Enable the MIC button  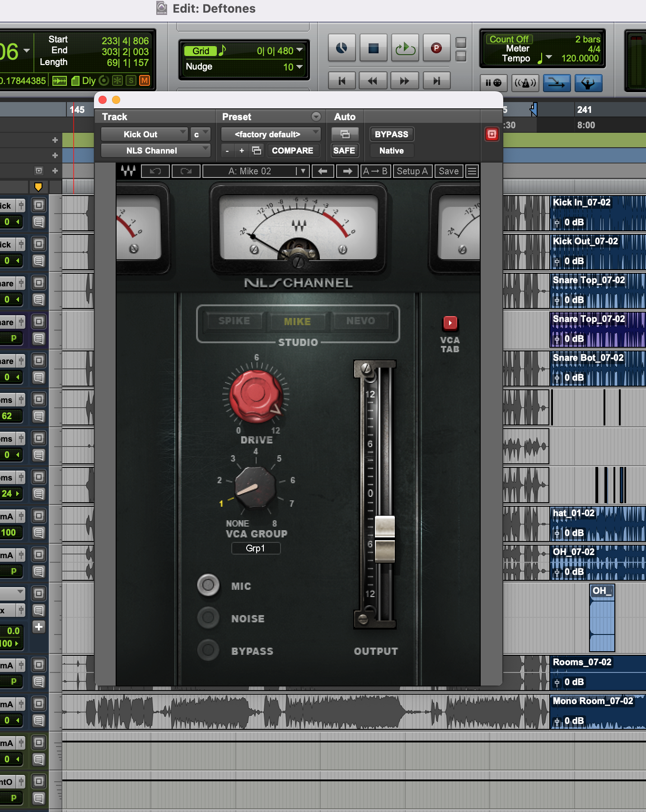pos(208,585)
